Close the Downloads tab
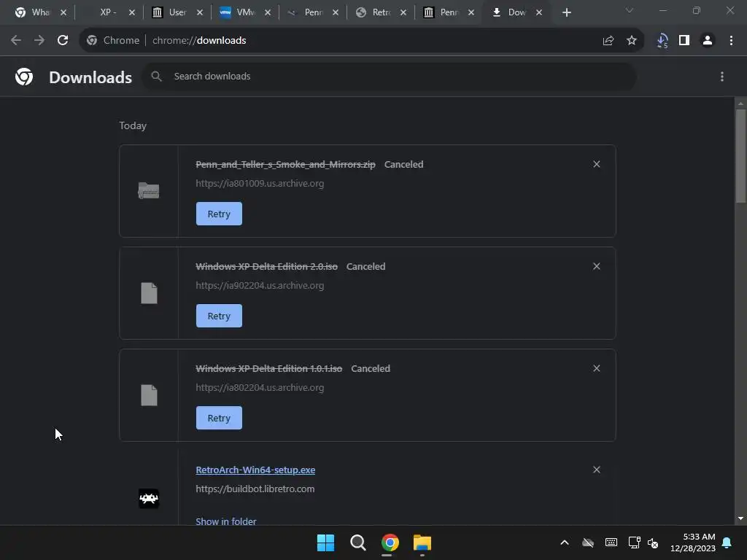The height and width of the screenshot is (560, 747). click(x=539, y=12)
